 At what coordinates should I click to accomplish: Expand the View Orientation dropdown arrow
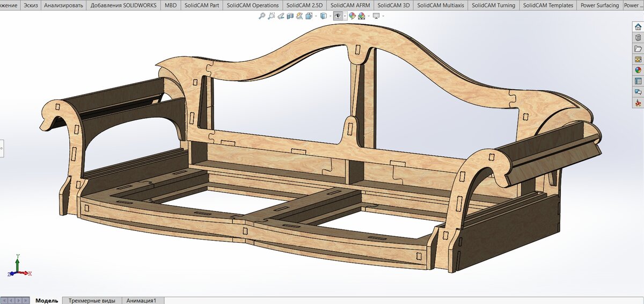316,16
